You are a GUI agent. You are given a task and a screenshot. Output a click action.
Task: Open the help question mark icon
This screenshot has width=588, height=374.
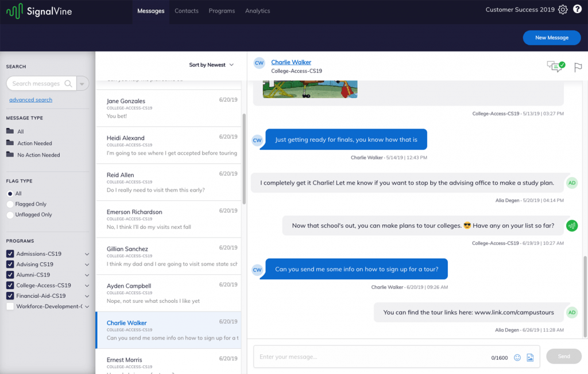577,10
